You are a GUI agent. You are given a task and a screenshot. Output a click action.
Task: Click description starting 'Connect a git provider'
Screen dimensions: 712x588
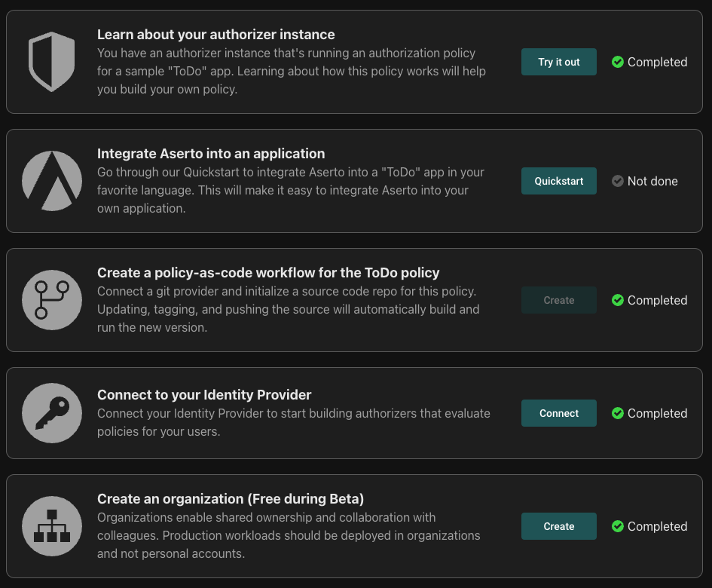289,309
